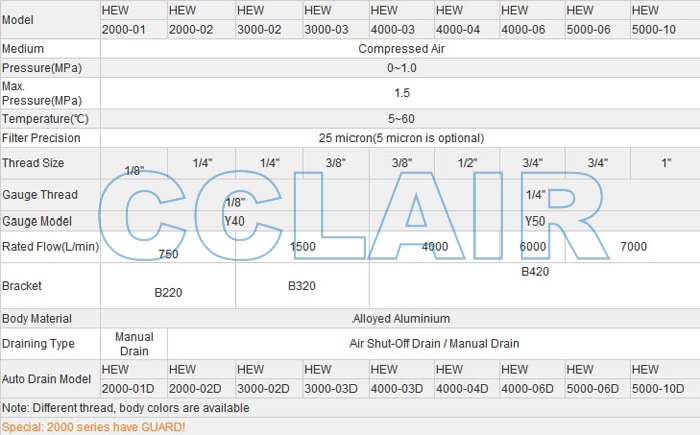Select the Filter Precision row label
The height and width of the screenshot is (435, 700).
41,138
